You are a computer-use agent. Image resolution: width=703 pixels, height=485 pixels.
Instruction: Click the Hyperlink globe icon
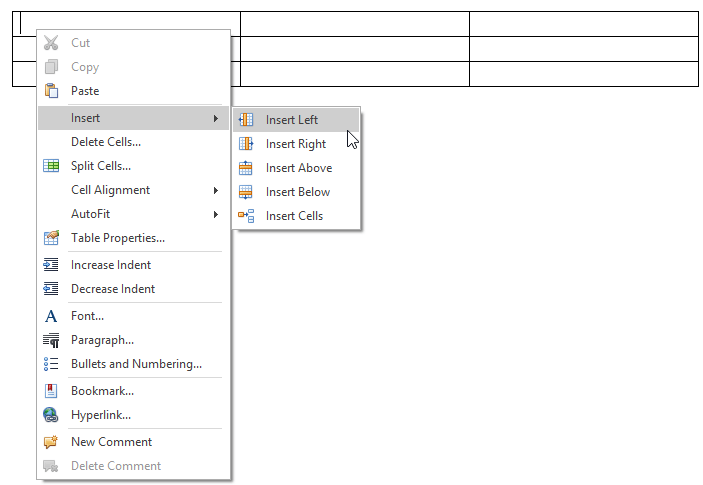pos(51,415)
